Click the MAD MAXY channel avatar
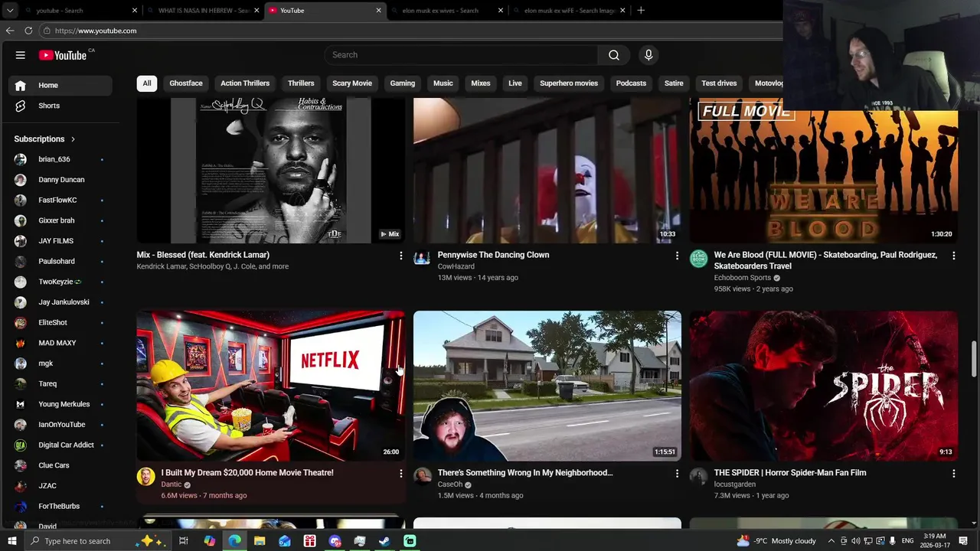Viewport: 980px width, 551px height. (21, 343)
